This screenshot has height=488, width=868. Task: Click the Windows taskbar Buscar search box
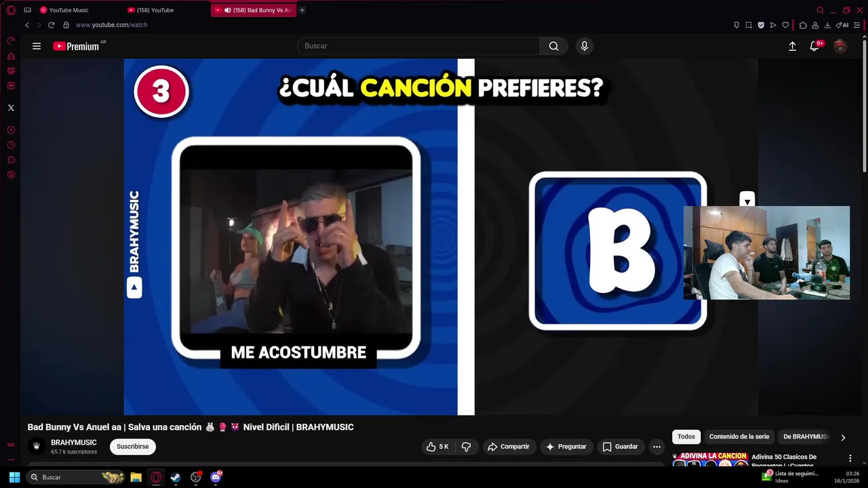click(x=75, y=477)
